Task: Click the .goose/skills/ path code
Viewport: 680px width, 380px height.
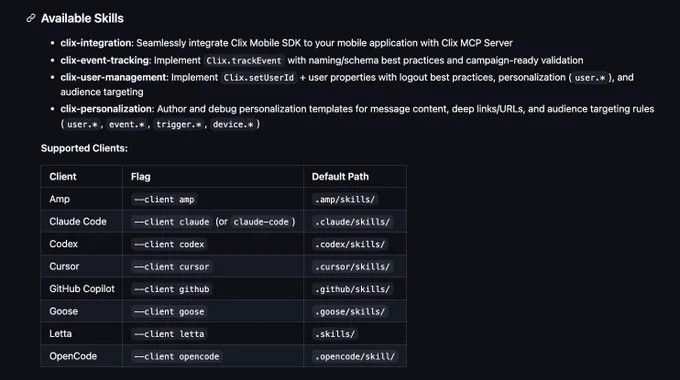Action: (x=350, y=311)
